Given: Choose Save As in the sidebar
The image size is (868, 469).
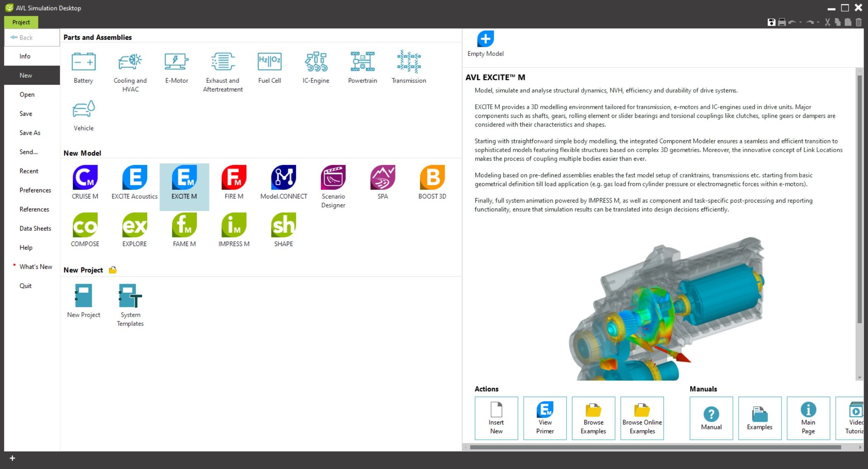Looking at the screenshot, I should [32, 133].
